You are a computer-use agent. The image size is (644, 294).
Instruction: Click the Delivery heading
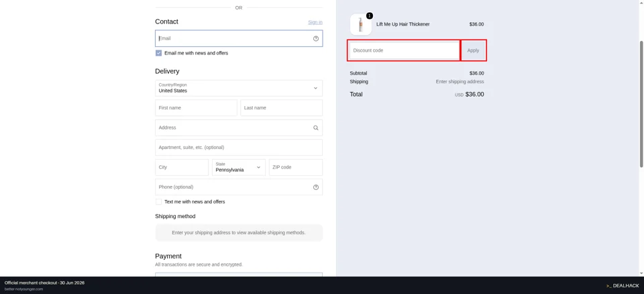[x=167, y=71]
